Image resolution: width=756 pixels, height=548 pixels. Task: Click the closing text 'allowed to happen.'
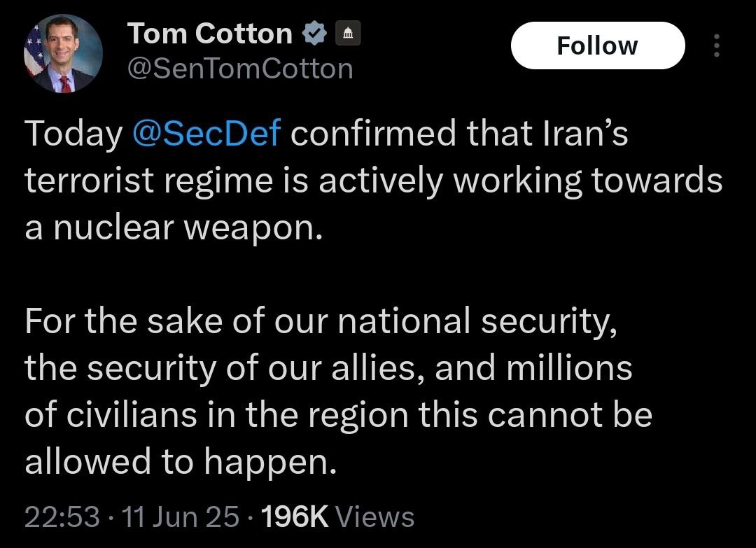point(181,461)
